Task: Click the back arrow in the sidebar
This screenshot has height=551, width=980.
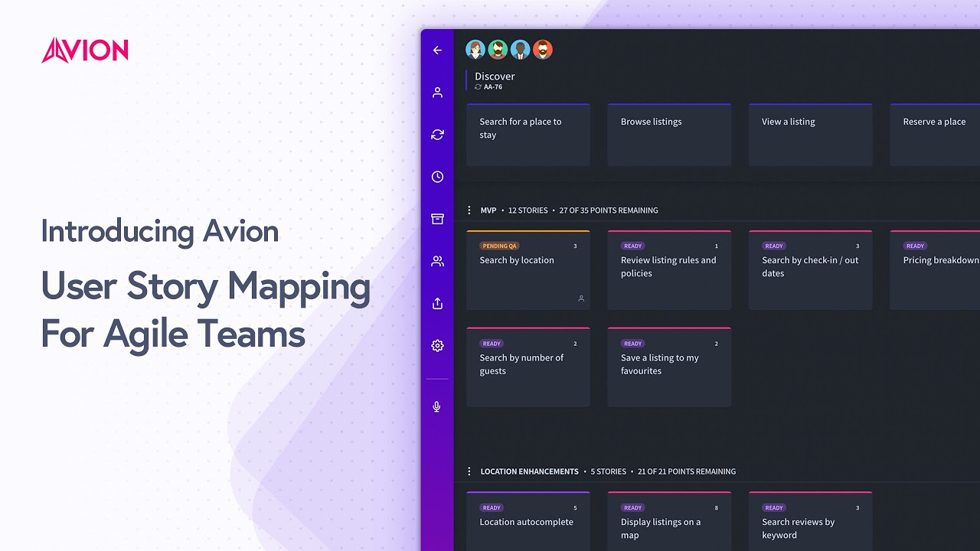Action: click(437, 51)
